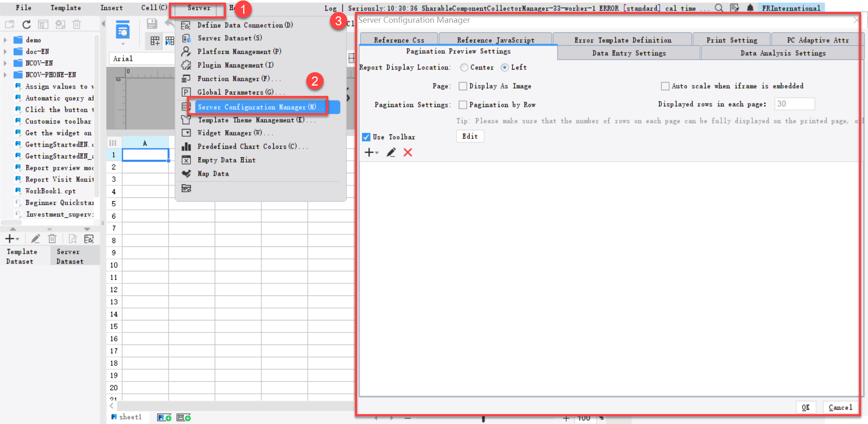Select Center report display location
868x424 pixels.
[464, 68]
